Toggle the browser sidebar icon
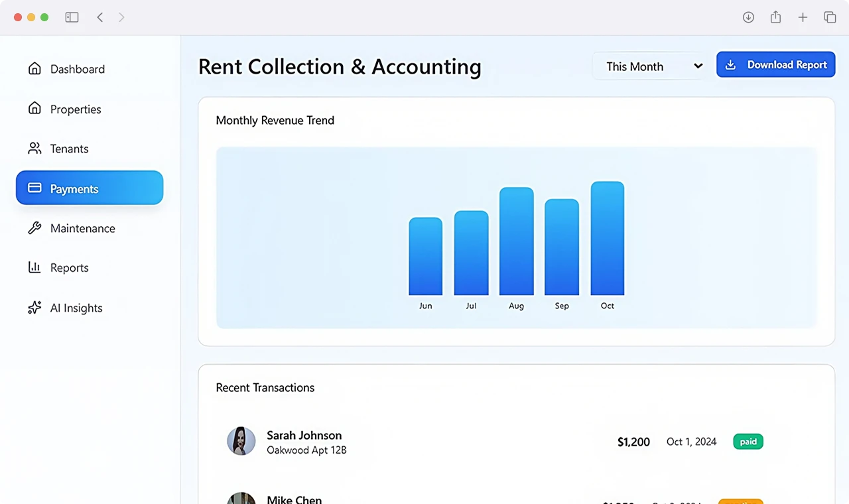Image resolution: width=849 pixels, height=504 pixels. pos(72,17)
